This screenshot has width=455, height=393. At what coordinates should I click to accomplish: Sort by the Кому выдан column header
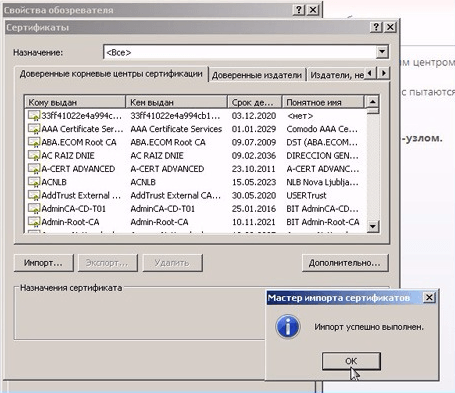point(75,102)
